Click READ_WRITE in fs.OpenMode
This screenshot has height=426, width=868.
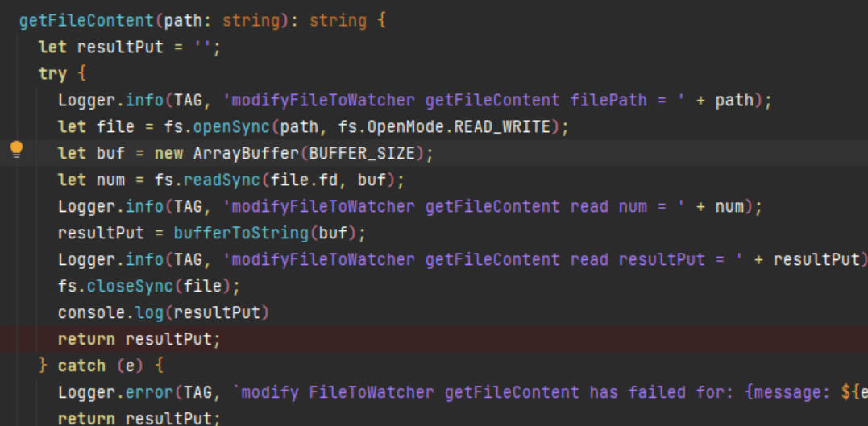[x=503, y=127]
